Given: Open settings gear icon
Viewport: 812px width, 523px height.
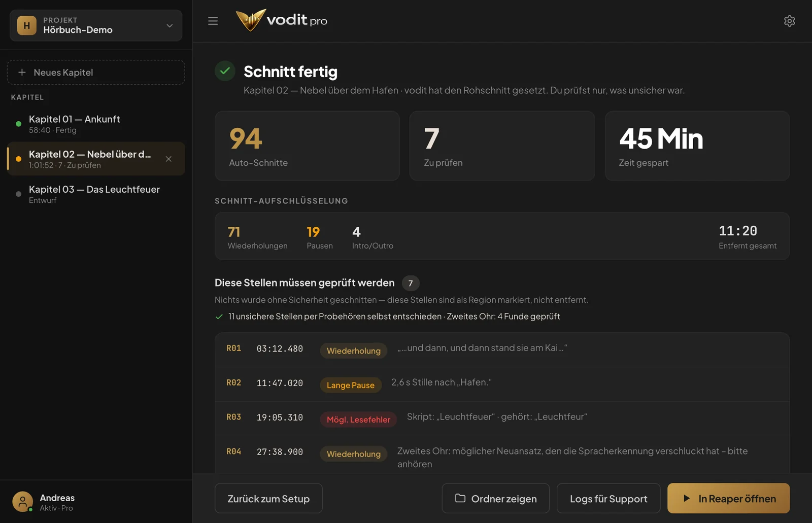Looking at the screenshot, I should pyautogui.click(x=789, y=21).
